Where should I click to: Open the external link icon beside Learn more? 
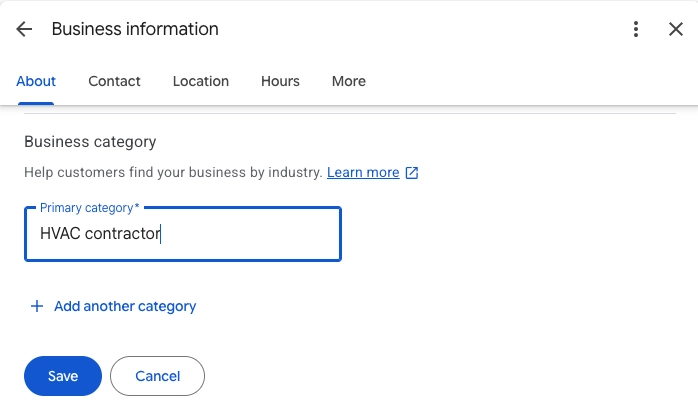click(412, 173)
